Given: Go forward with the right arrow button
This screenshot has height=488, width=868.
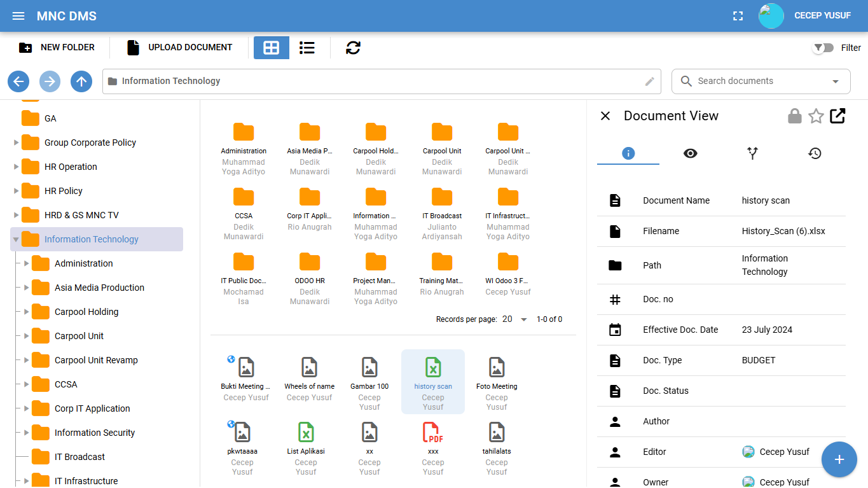Looking at the screenshot, I should (50, 81).
